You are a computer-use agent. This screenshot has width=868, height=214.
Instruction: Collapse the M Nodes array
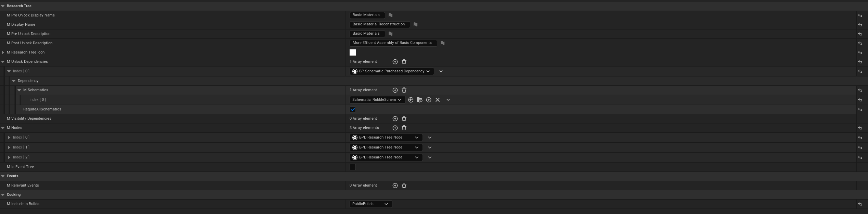click(x=3, y=128)
